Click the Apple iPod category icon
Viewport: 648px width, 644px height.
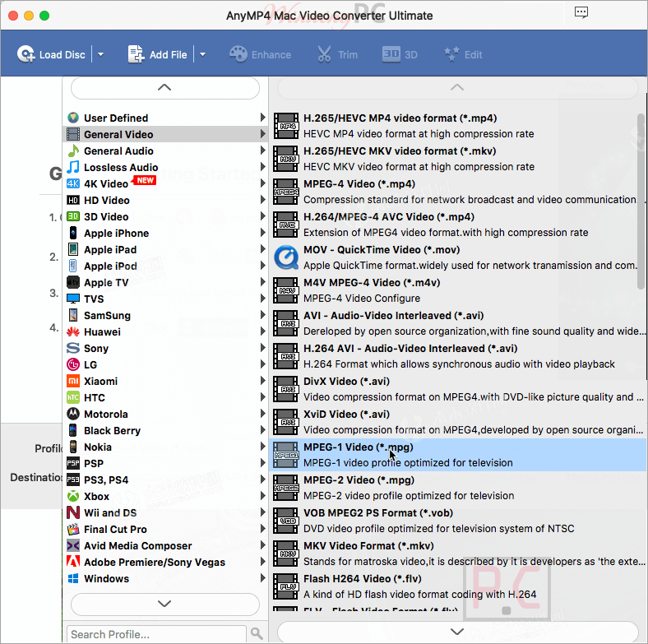73,266
